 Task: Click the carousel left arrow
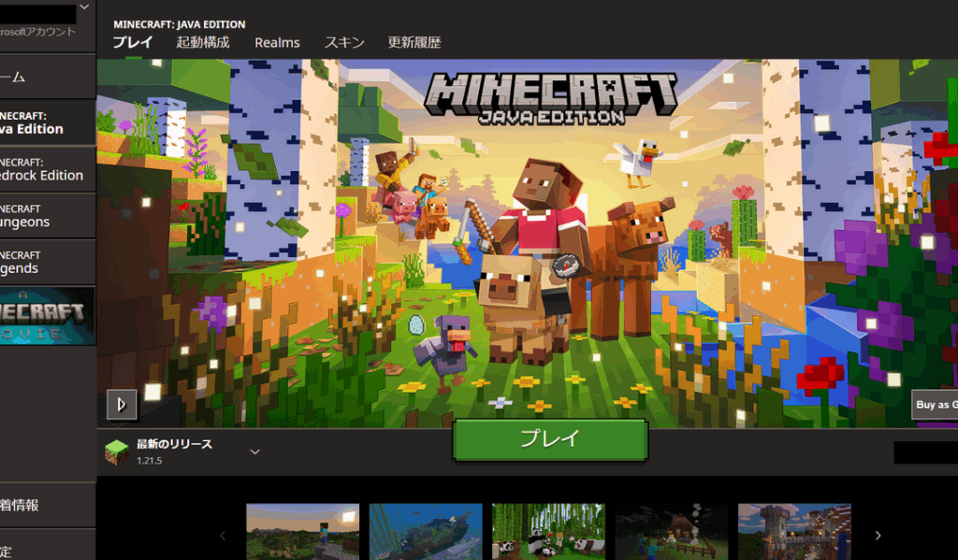[x=223, y=536]
